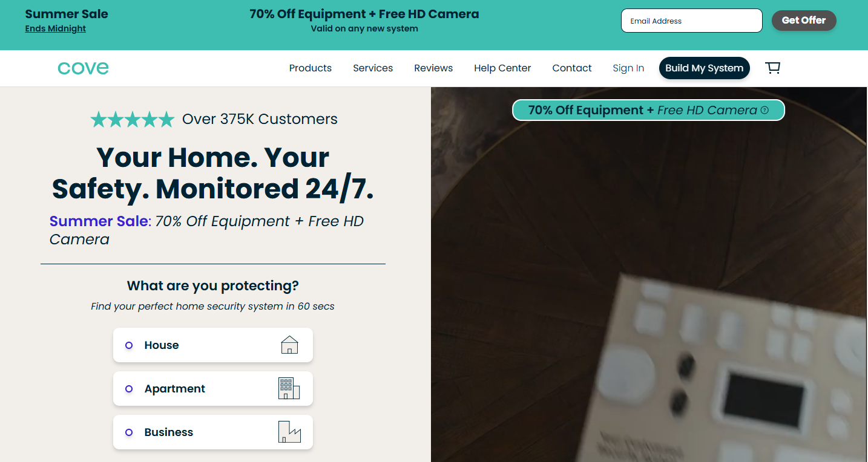
Task: Click the 'Your Home. Your Safety.' headline
Action: [x=213, y=173]
